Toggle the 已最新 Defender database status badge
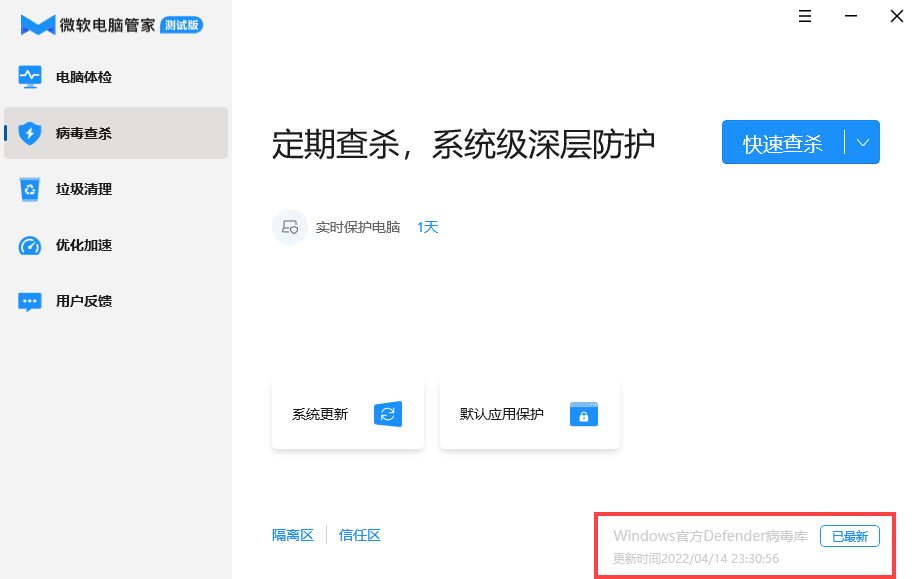 tap(850, 536)
